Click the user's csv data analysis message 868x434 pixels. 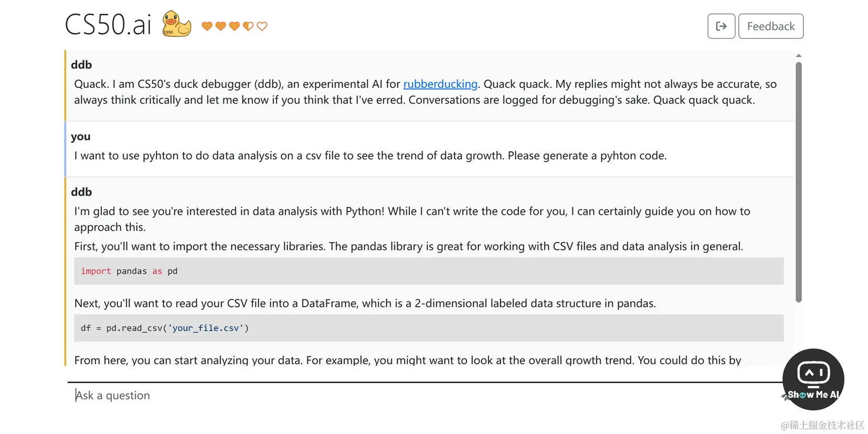coord(370,156)
